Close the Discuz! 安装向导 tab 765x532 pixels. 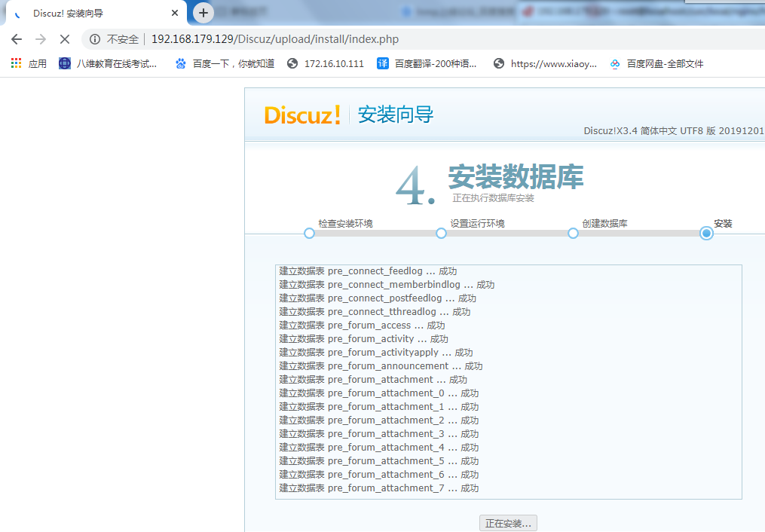pyautogui.click(x=175, y=13)
